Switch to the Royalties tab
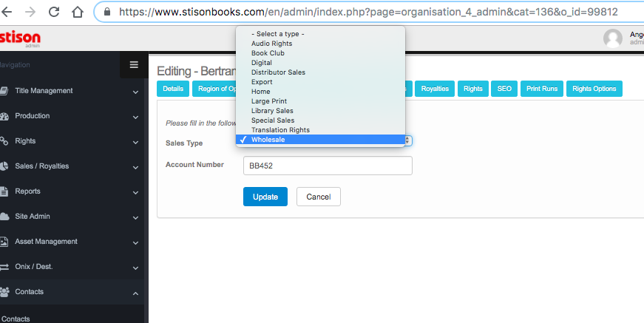Image resolution: width=644 pixels, height=323 pixels. point(435,89)
